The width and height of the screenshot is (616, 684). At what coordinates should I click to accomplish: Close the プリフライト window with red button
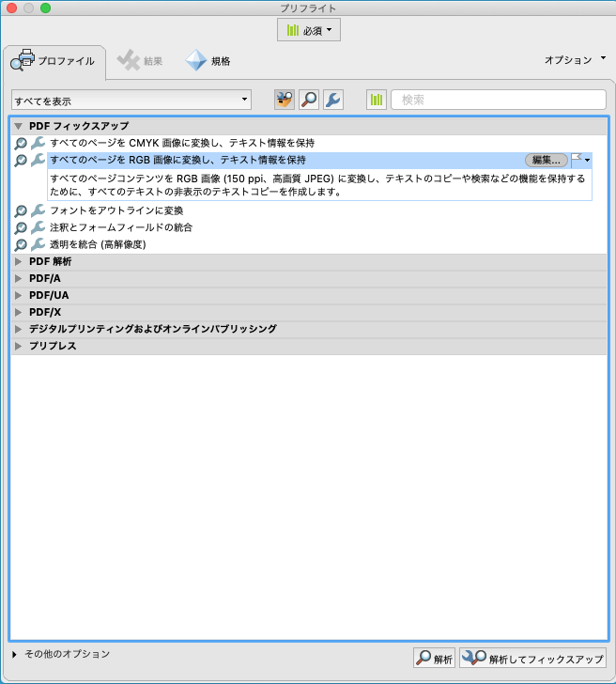11,8
